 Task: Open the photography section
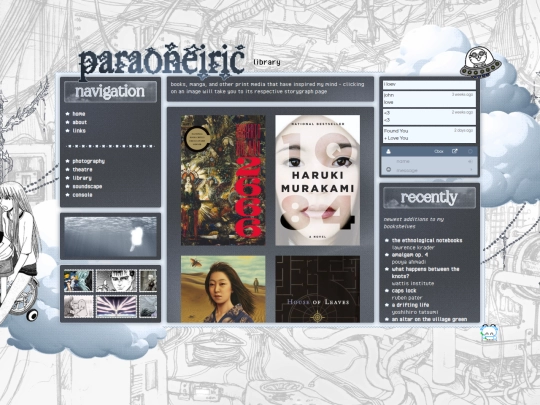click(89, 161)
